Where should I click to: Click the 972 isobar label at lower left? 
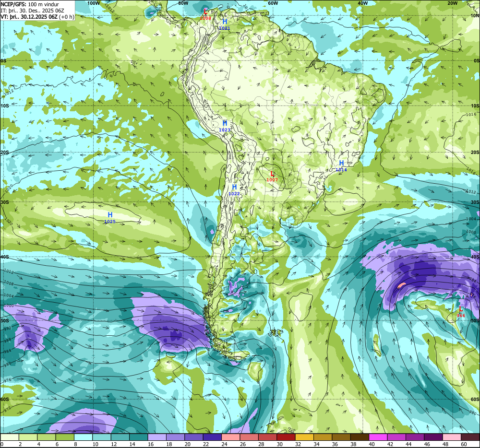pyautogui.click(x=7, y=409)
